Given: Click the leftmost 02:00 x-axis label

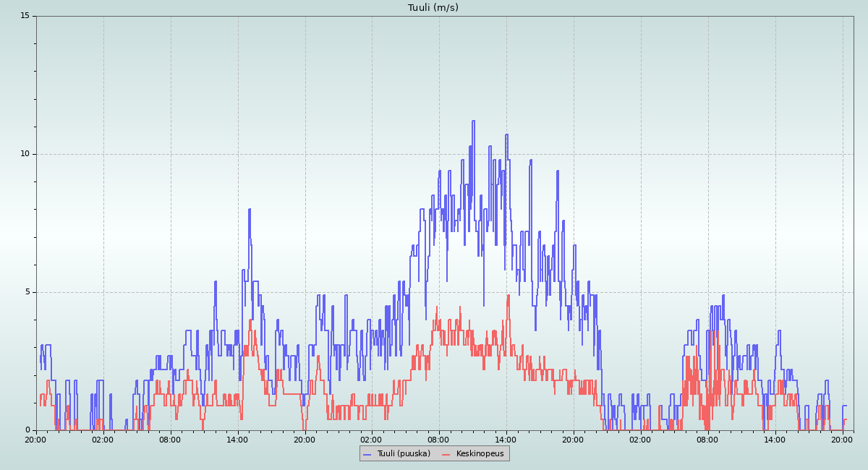Looking at the screenshot, I should click(x=103, y=439).
